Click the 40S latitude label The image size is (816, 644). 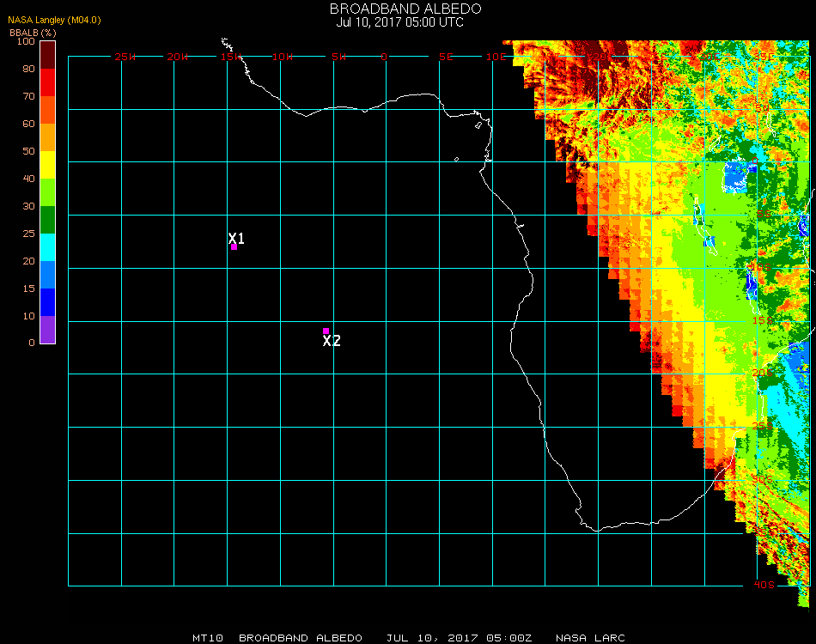click(x=764, y=585)
